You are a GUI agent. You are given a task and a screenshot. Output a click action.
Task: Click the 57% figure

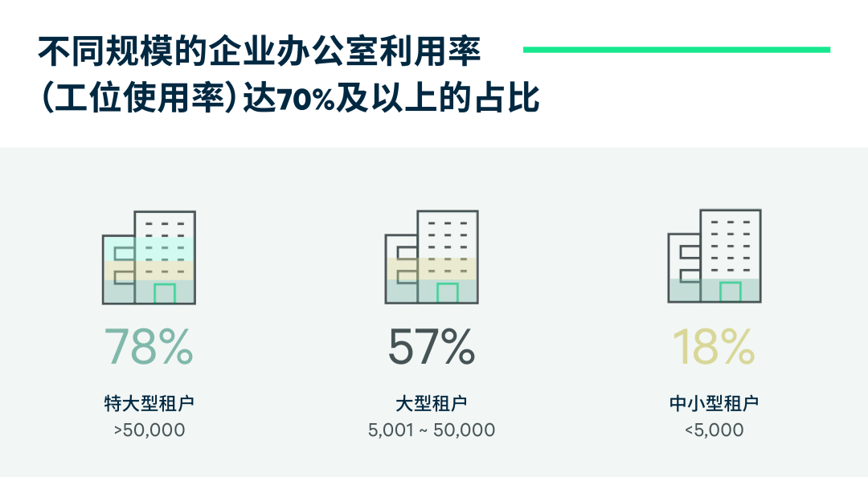click(x=432, y=346)
